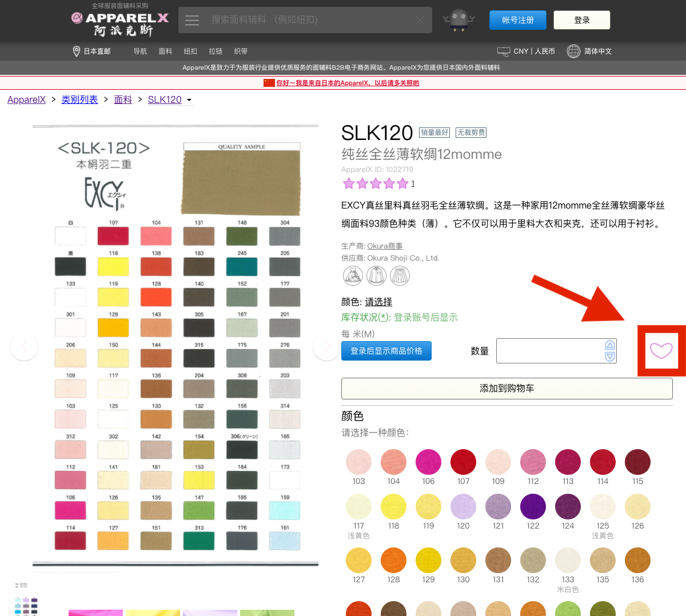The height and width of the screenshot is (616, 686).
Task: Open the 纽扣 menu
Action: point(190,51)
